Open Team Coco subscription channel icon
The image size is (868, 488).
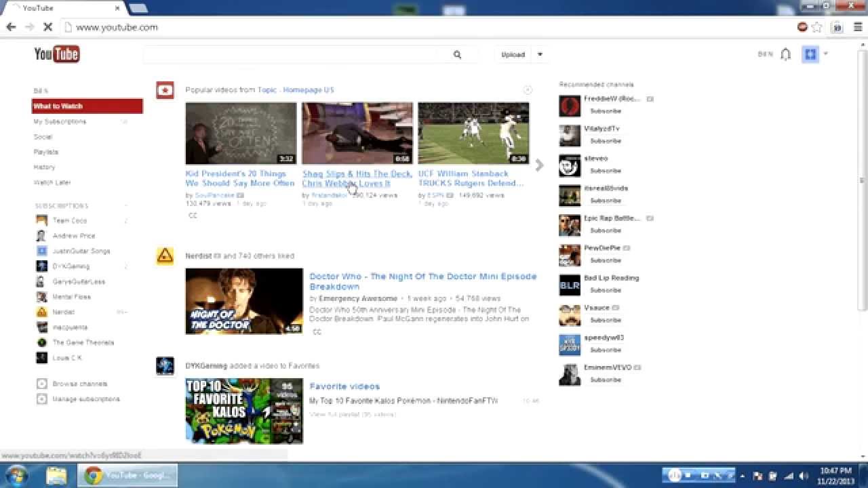pyautogui.click(x=41, y=220)
